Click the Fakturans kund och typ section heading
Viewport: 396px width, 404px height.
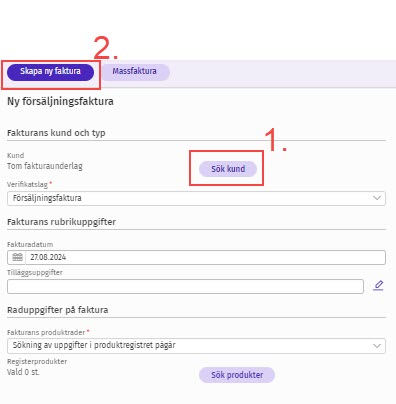click(x=56, y=133)
